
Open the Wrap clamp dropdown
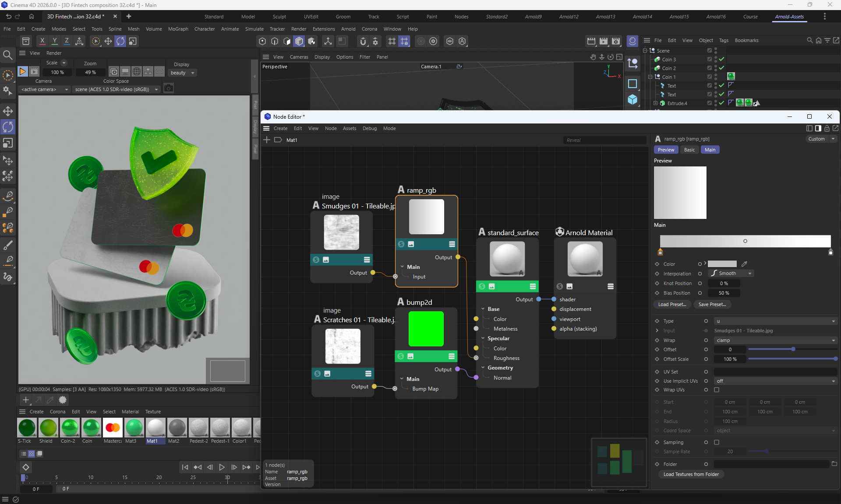775,340
